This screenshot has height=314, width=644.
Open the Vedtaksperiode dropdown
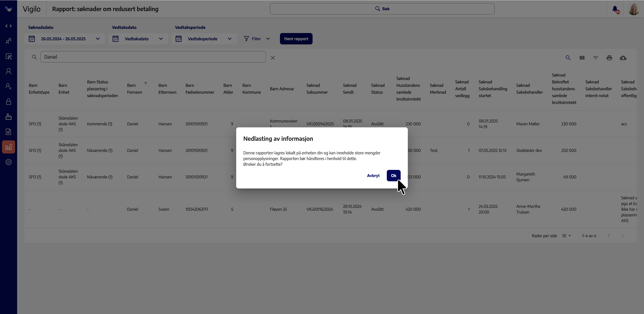point(204,39)
